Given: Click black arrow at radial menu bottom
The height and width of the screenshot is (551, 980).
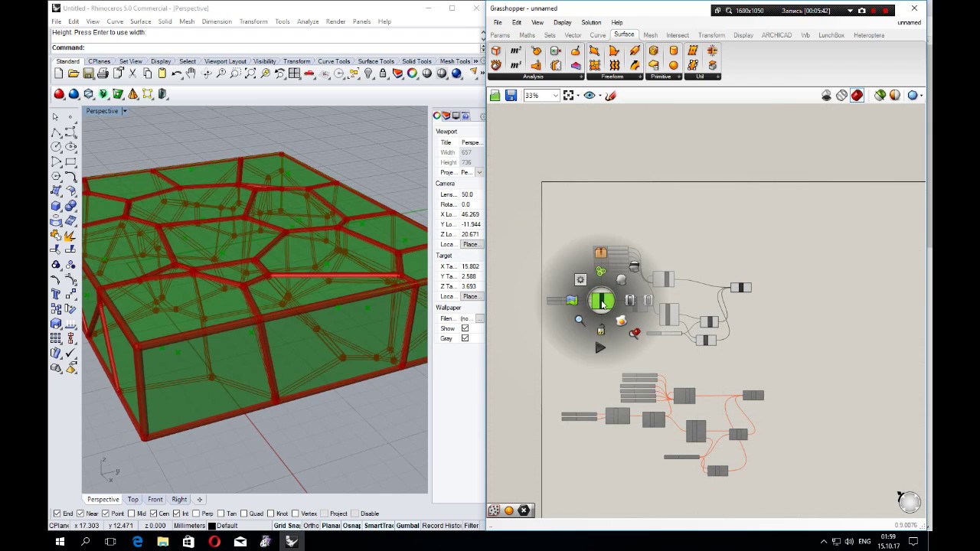Looking at the screenshot, I should pos(600,347).
